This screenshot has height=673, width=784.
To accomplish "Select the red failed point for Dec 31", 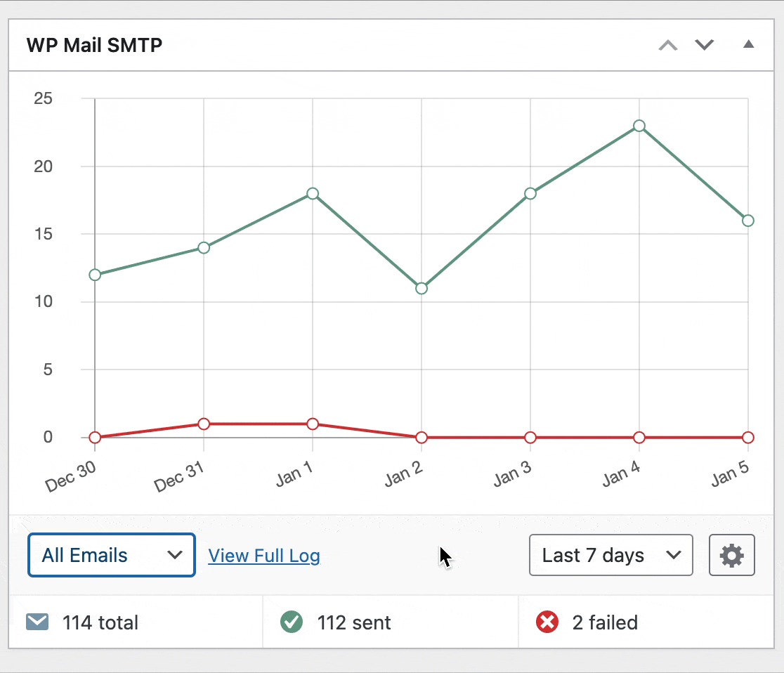I will pos(204,424).
